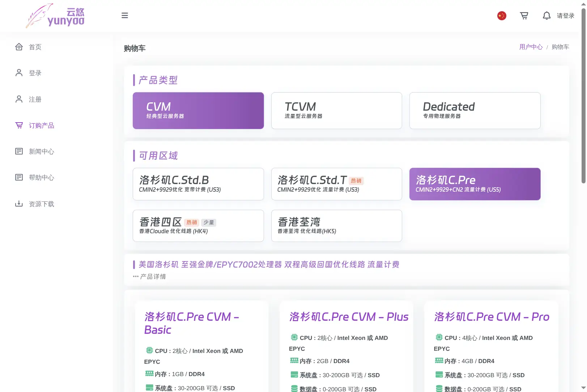The width and height of the screenshot is (587, 392).
Task: Select 洛杉矶C.Std.B region
Action: click(198, 184)
